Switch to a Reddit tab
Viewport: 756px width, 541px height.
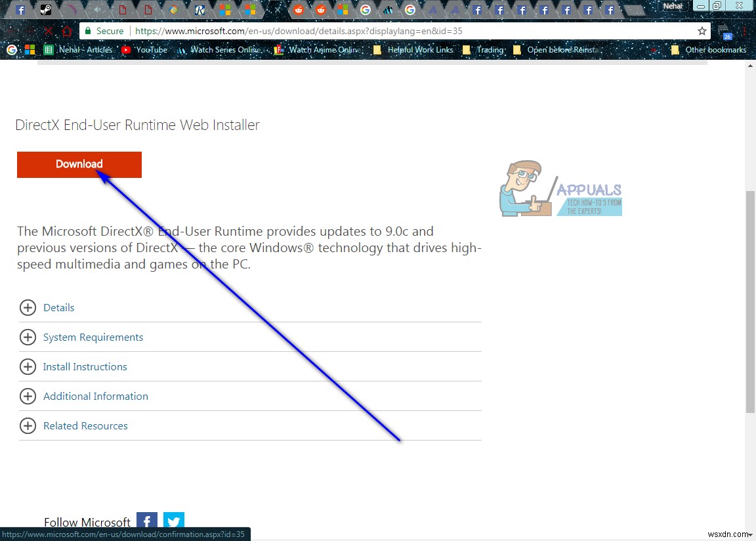pyautogui.click(x=299, y=9)
